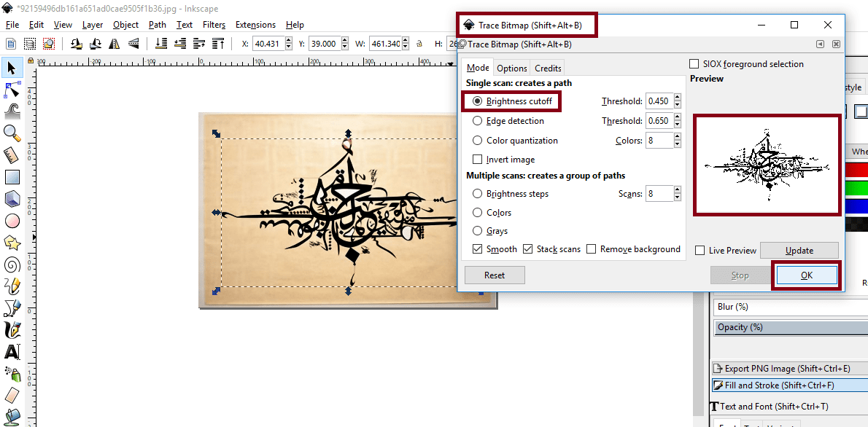Click X position stepper arrows

click(288, 43)
